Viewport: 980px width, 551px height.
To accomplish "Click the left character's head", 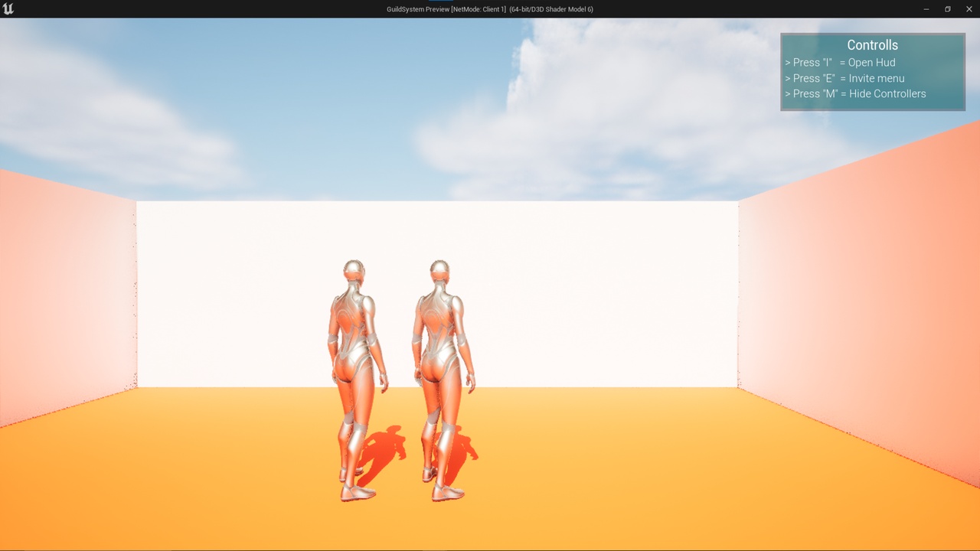I will (x=354, y=273).
